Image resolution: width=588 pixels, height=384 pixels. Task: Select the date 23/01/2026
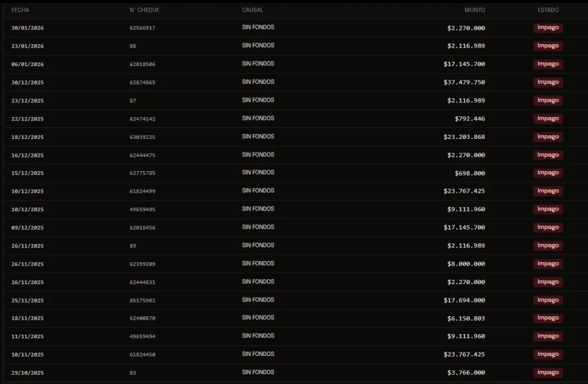click(28, 46)
